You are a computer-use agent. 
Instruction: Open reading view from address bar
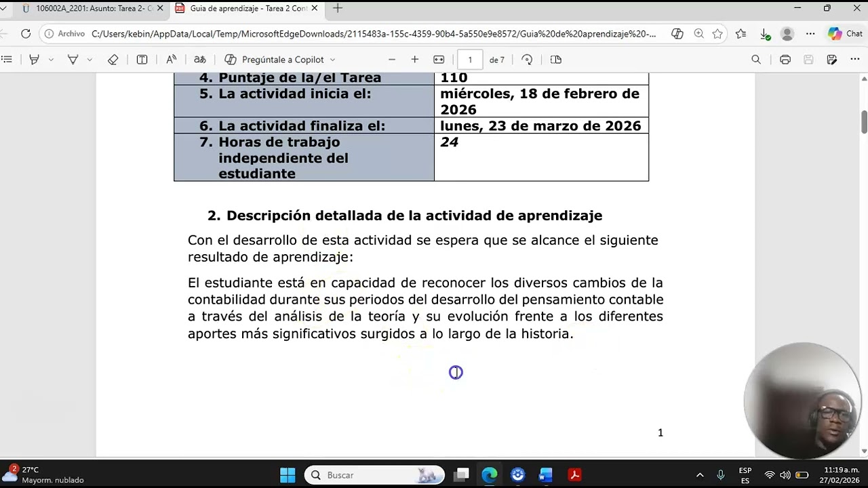(677, 33)
